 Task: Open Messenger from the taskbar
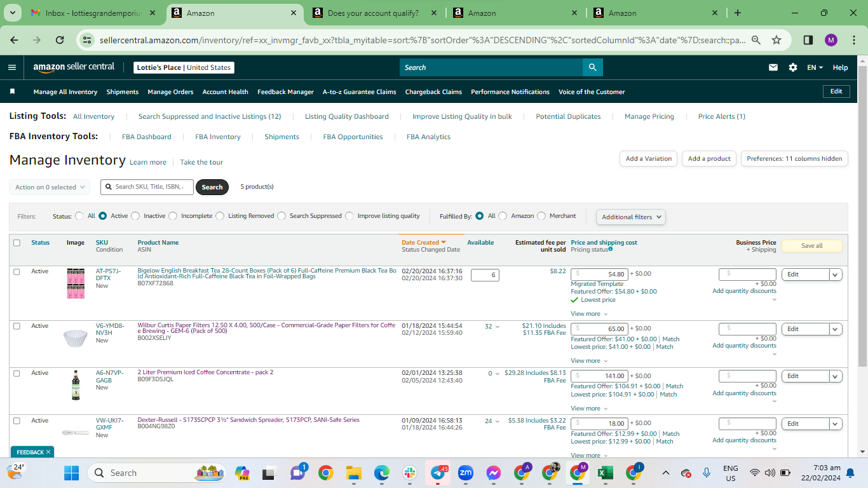(x=494, y=473)
